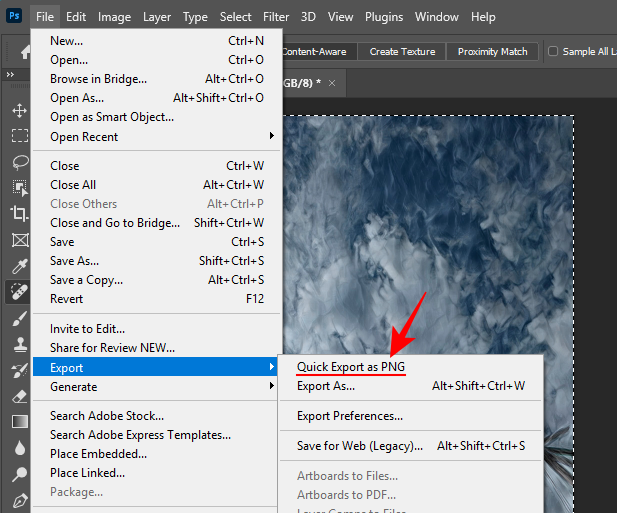617x513 pixels.
Task: Open the Layer menu
Action: click(x=157, y=17)
